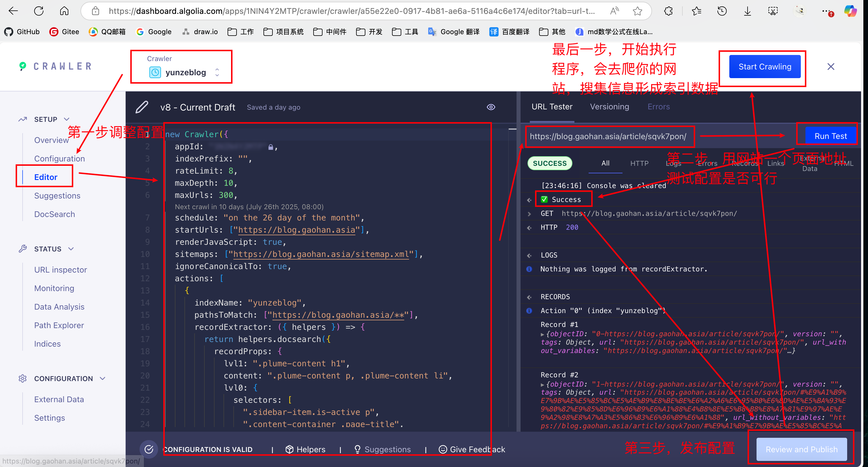
Task: Click the startUrls blog.gaohan.asia link in code
Action: (x=296, y=230)
